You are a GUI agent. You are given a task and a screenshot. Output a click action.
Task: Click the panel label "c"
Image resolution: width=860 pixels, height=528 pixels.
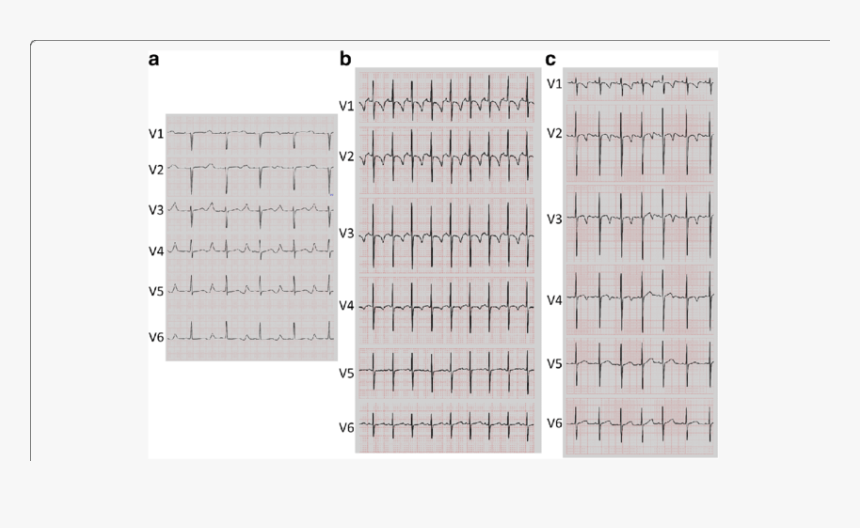[550, 59]
